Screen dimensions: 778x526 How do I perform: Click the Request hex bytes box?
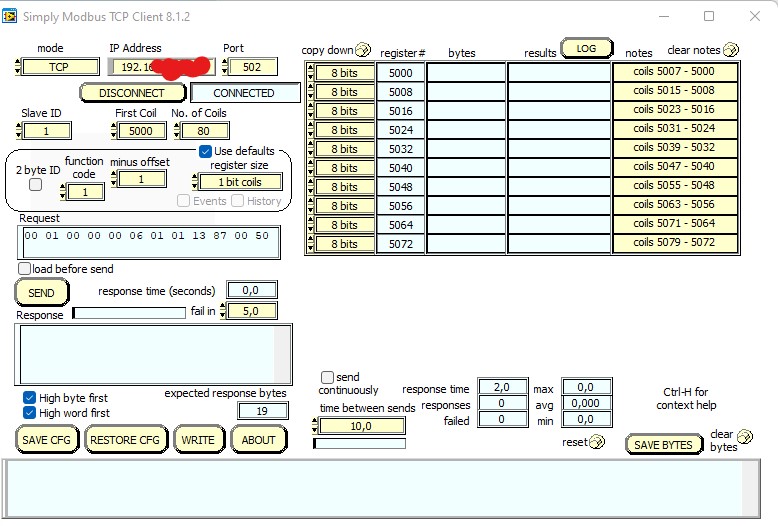(x=149, y=243)
